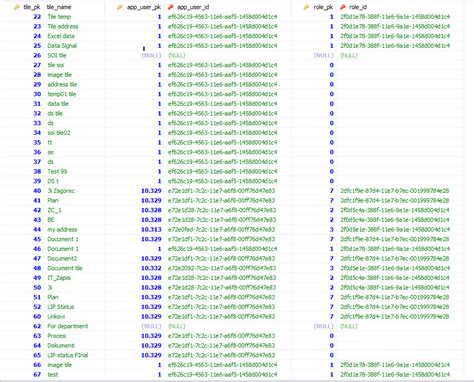Click the red key icon beside app_user_id header
474x382 pixels.
point(171,7)
